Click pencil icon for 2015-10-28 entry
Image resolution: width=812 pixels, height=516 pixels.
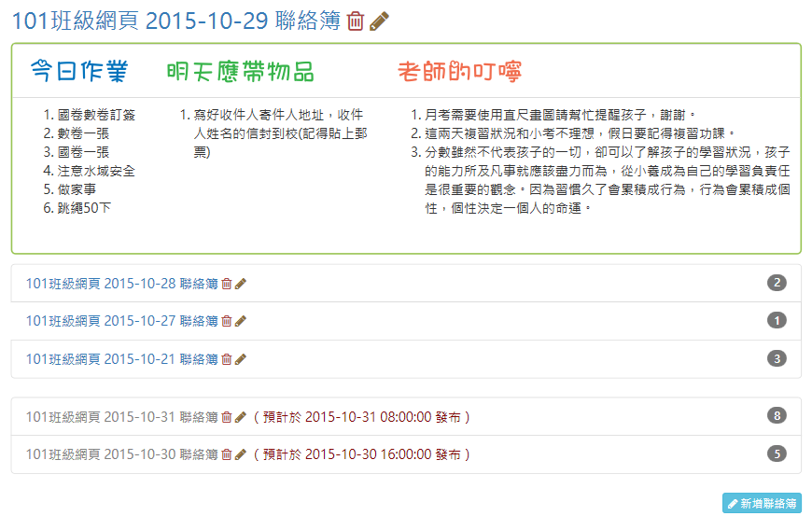(241, 284)
